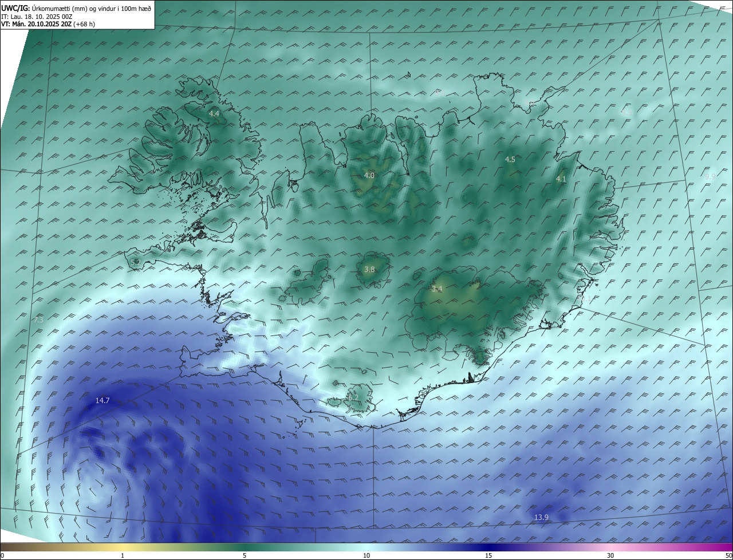The height and width of the screenshot is (560, 733).
Task: Click the colour scale tick label 50
Action: [728, 555]
